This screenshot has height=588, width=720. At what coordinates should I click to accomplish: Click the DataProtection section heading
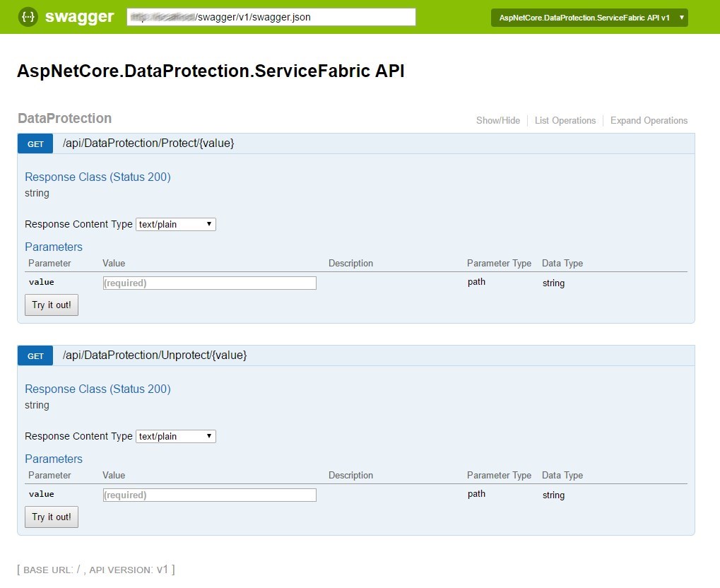(x=64, y=118)
